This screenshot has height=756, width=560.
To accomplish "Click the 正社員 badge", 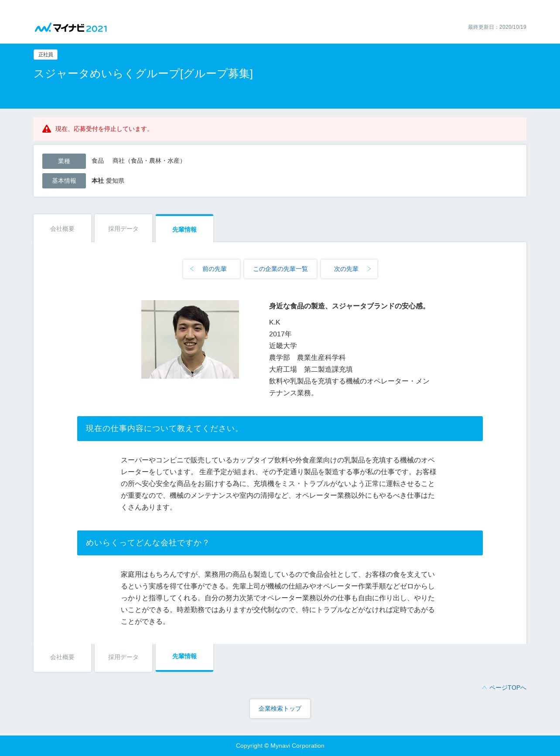I will pos(45,55).
